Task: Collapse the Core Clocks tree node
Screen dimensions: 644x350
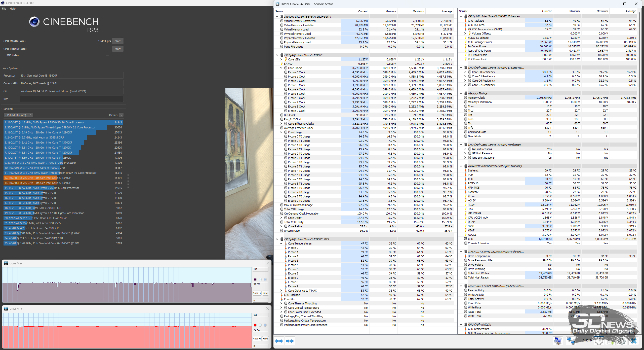Action: coord(281,68)
